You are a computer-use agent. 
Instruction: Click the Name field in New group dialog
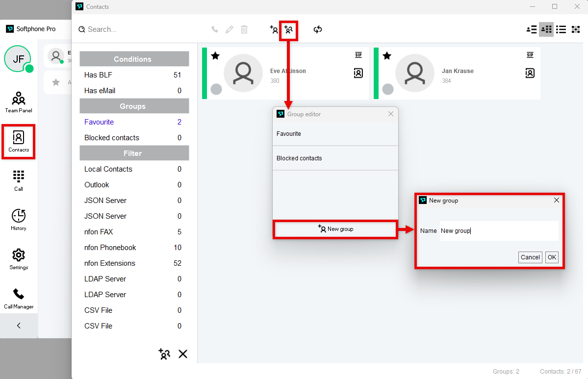click(x=499, y=230)
